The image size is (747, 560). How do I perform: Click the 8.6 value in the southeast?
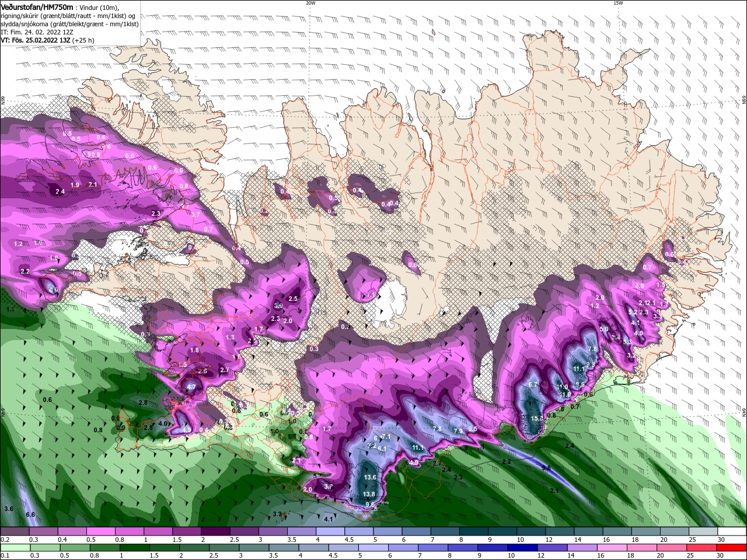tap(580, 384)
